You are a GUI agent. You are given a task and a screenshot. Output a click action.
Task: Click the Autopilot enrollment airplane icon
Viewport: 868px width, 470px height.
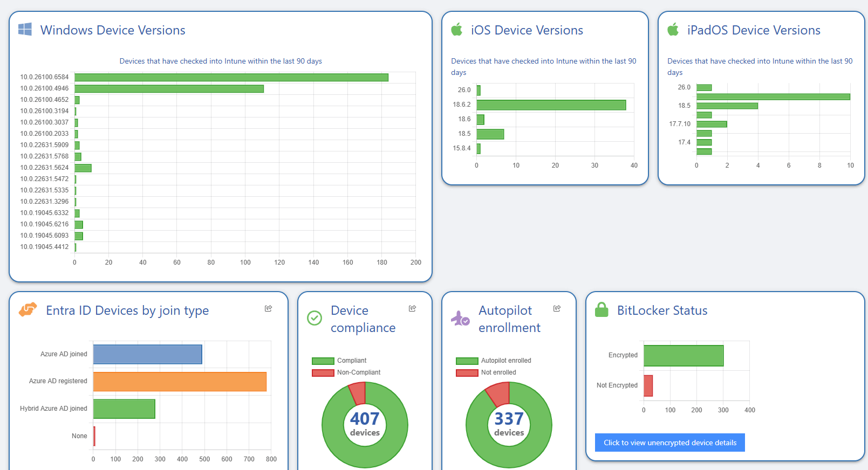(460, 319)
